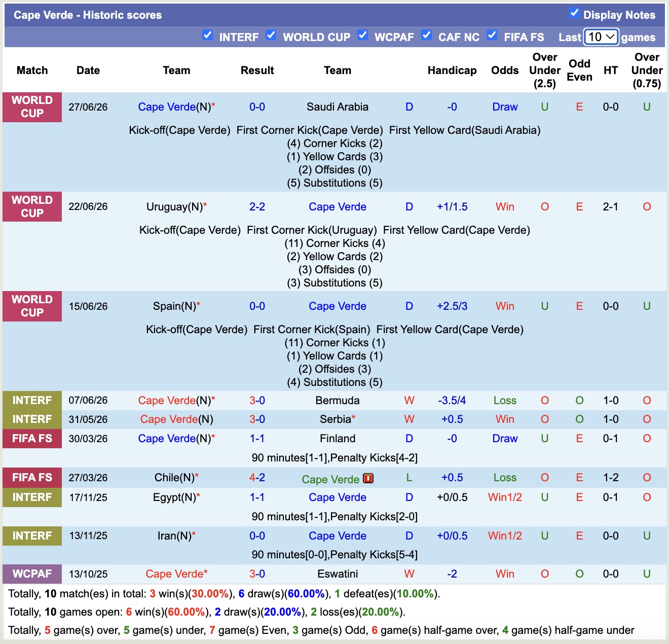Click the 4-2 result of Chile match

tap(257, 478)
